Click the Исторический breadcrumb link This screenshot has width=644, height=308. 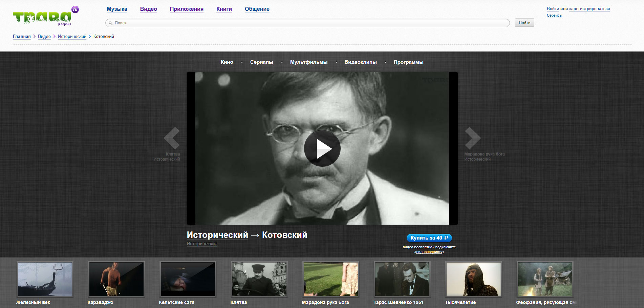tap(72, 37)
